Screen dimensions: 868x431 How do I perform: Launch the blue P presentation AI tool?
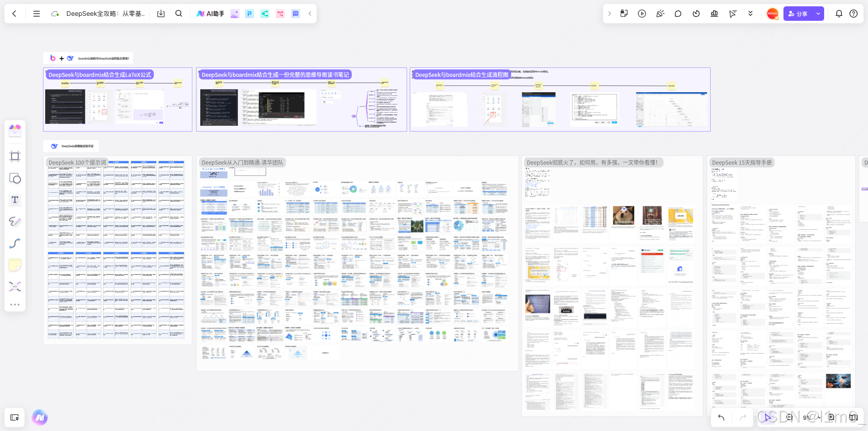(250, 14)
